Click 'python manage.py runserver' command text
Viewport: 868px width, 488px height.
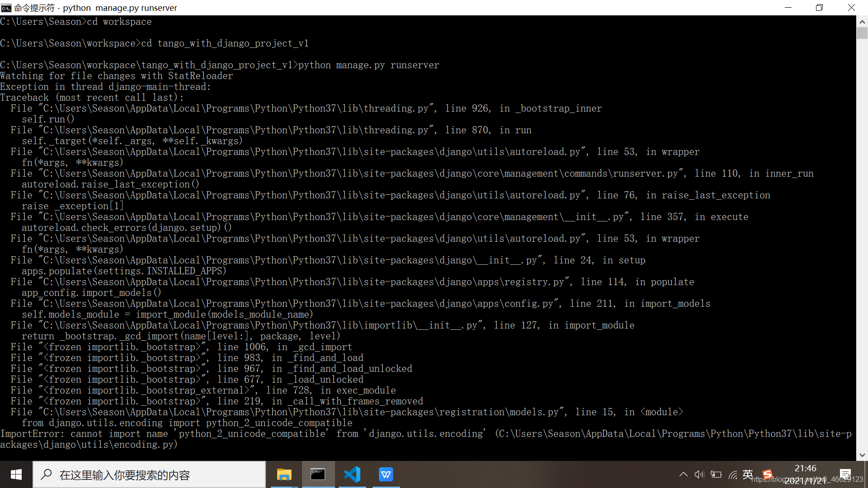[369, 65]
